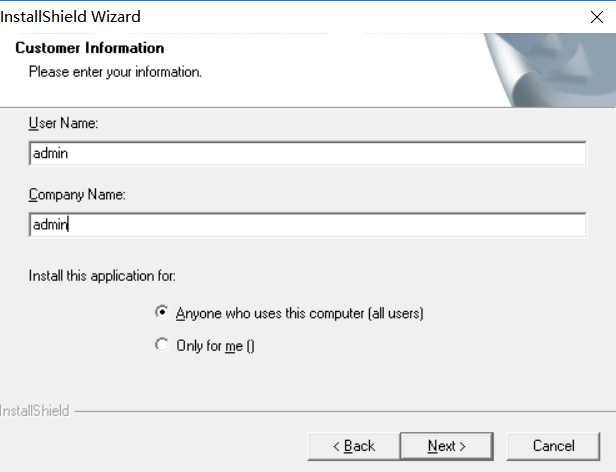Cancel the installation with the Cancel button
The height and width of the screenshot is (472, 616).
point(553,446)
